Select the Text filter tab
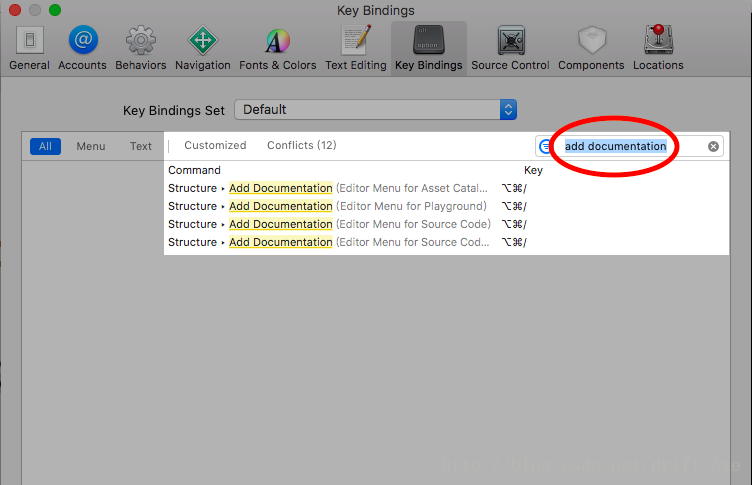The image size is (752, 485). click(x=141, y=146)
